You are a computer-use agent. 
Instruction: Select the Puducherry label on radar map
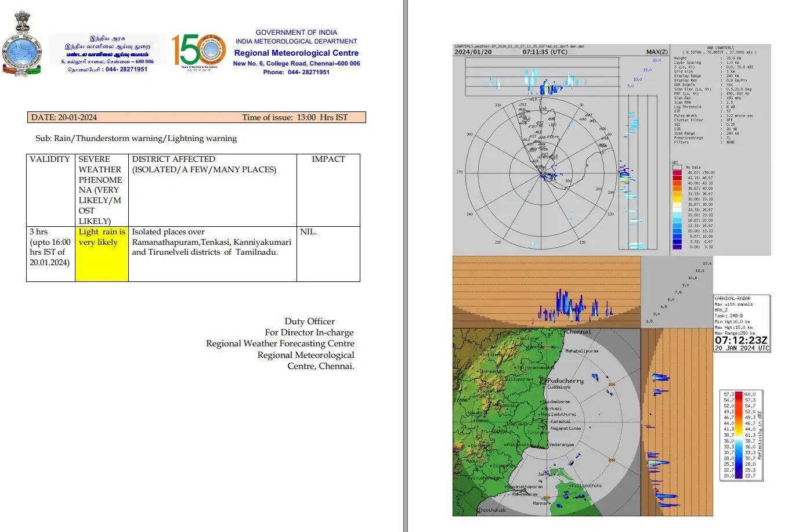pyautogui.click(x=565, y=381)
